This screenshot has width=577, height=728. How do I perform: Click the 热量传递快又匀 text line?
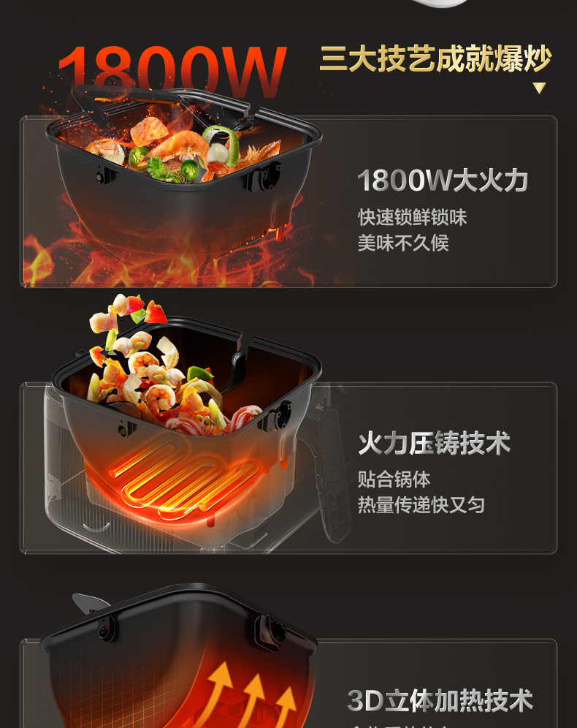pos(421,504)
